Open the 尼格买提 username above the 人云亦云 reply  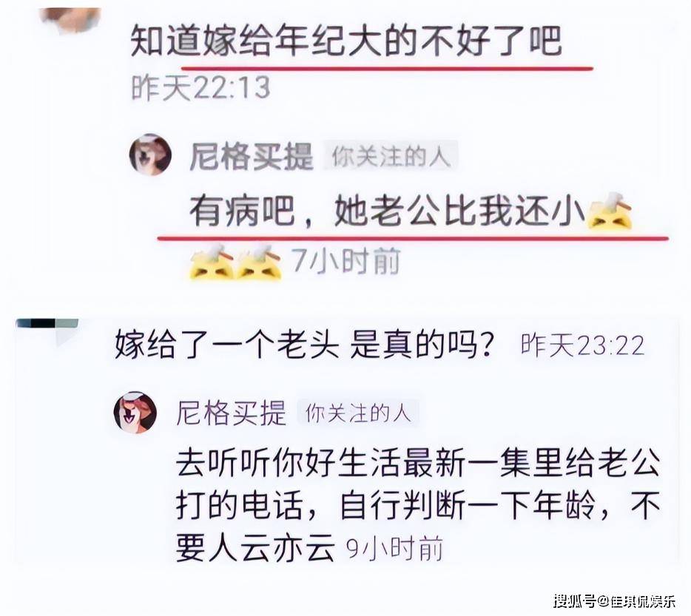pyautogui.click(x=232, y=413)
